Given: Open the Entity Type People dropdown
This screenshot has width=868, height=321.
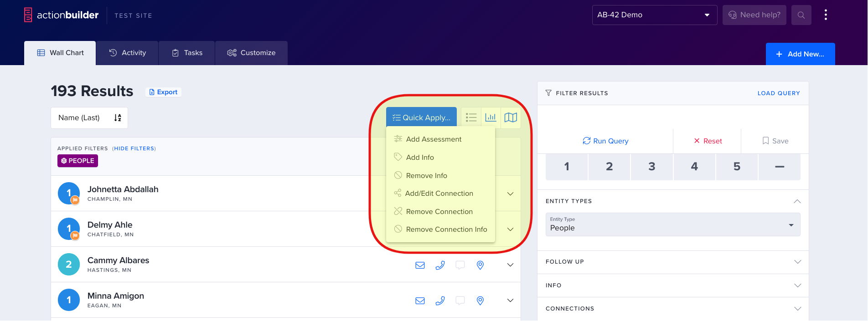Looking at the screenshot, I should pyautogui.click(x=672, y=224).
